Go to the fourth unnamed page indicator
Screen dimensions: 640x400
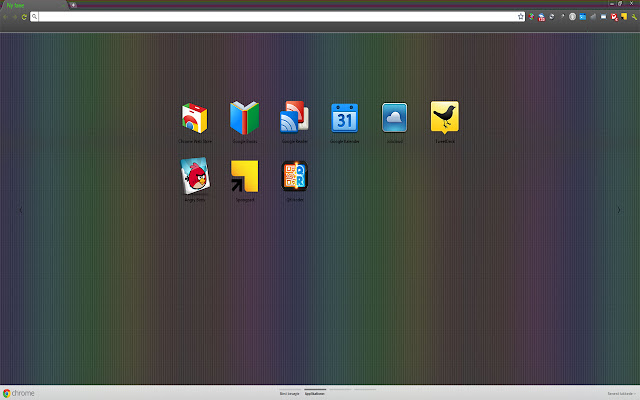pyautogui.click(x=365, y=390)
